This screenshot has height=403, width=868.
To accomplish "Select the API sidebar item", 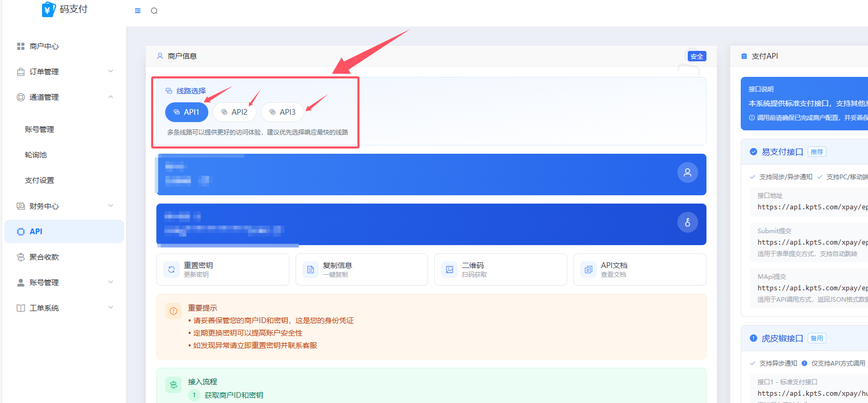I will [64, 232].
